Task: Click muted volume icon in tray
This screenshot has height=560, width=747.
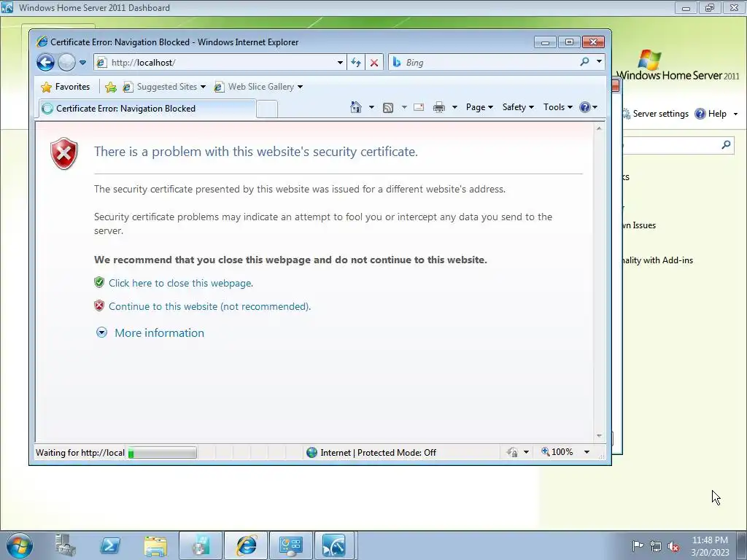Action: [673, 546]
